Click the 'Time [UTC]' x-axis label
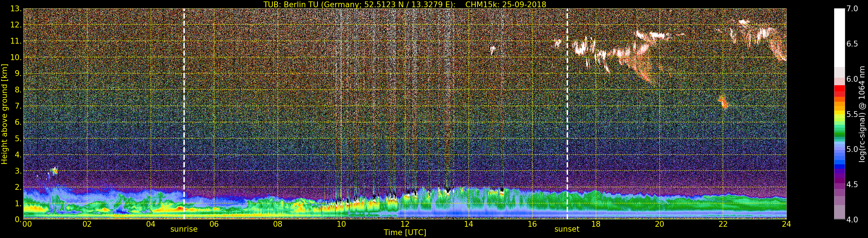The width and height of the screenshot is (868, 238). tap(405, 233)
